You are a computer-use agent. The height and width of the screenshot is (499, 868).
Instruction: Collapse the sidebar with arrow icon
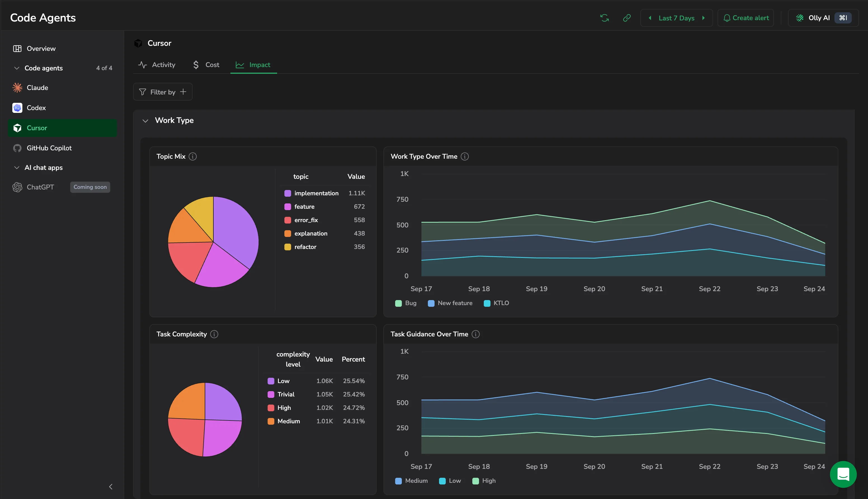tap(111, 486)
